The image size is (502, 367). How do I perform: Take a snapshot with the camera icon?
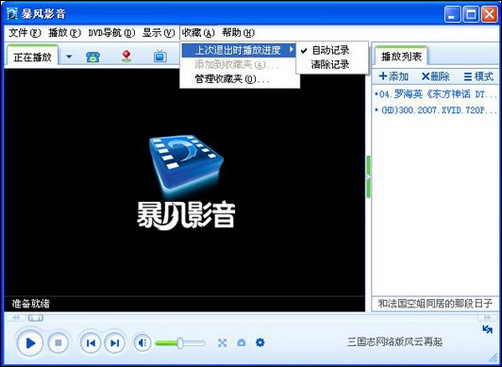click(241, 343)
